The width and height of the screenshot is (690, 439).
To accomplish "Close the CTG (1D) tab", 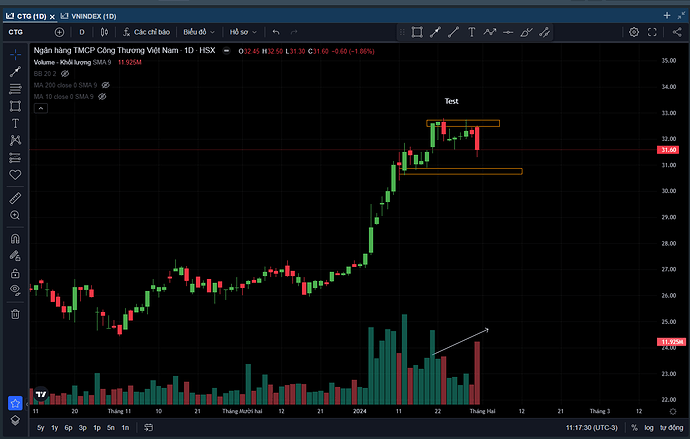I will (52, 17).
